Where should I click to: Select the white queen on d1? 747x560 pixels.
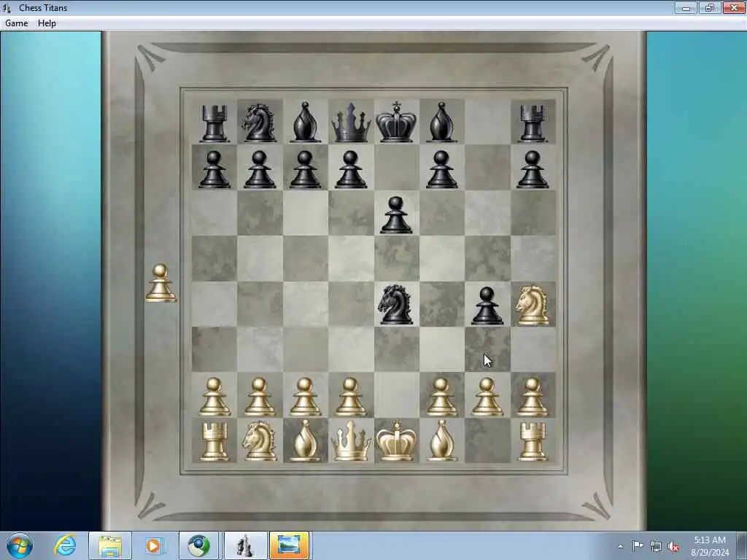pos(351,440)
